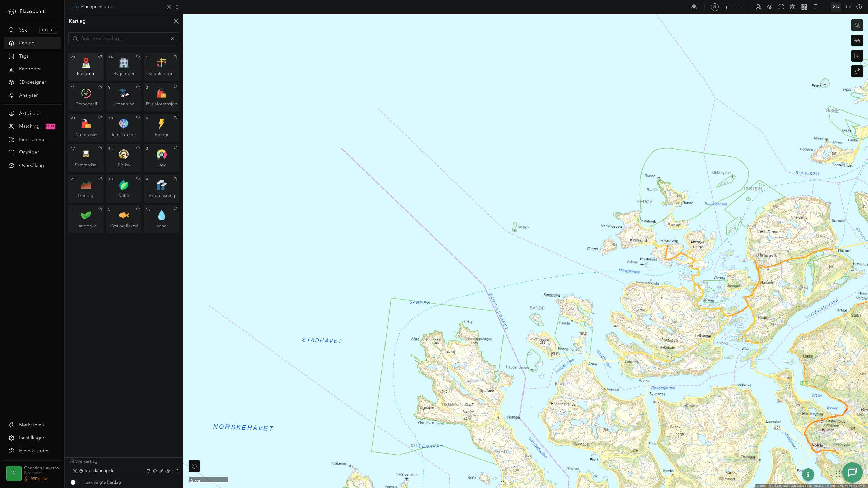Open the Kyst og fiskeri category
Image resolution: width=868 pixels, height=488 pixels.
[x=124, y=219]
